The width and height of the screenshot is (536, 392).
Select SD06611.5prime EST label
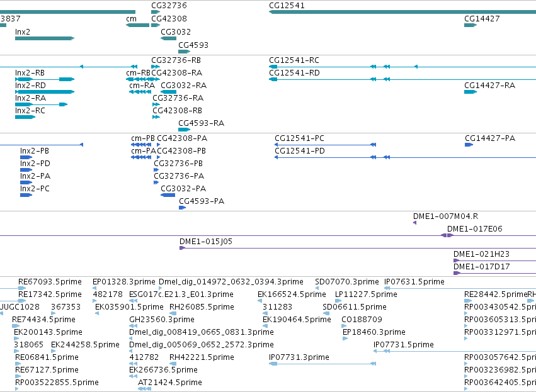(x=355, y=307)
